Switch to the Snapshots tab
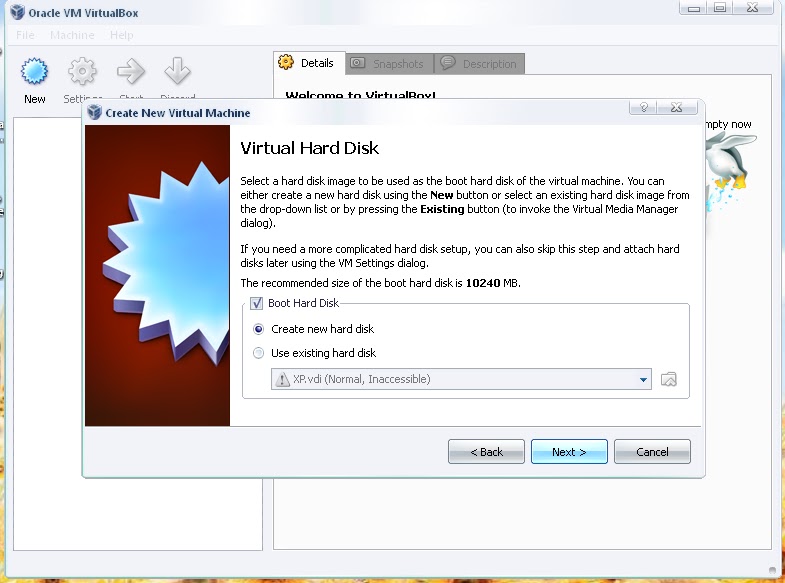785x583 pixels. [x=389, y=64]
